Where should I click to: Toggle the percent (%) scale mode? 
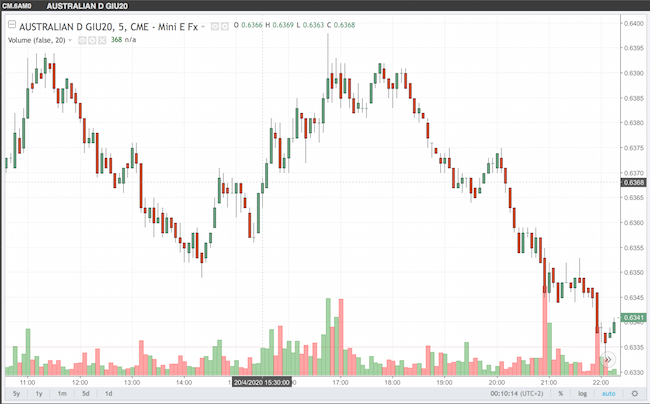pyautogui.click(x=560, y=394)
